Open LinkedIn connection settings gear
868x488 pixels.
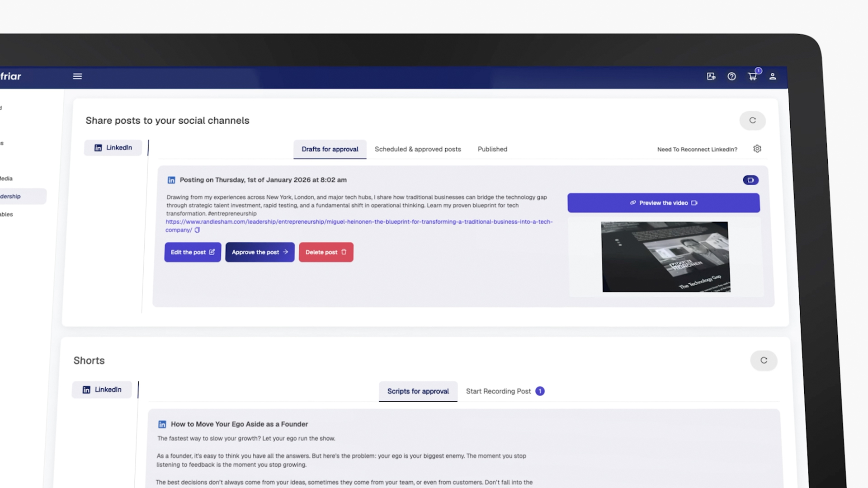coord(757,149)
